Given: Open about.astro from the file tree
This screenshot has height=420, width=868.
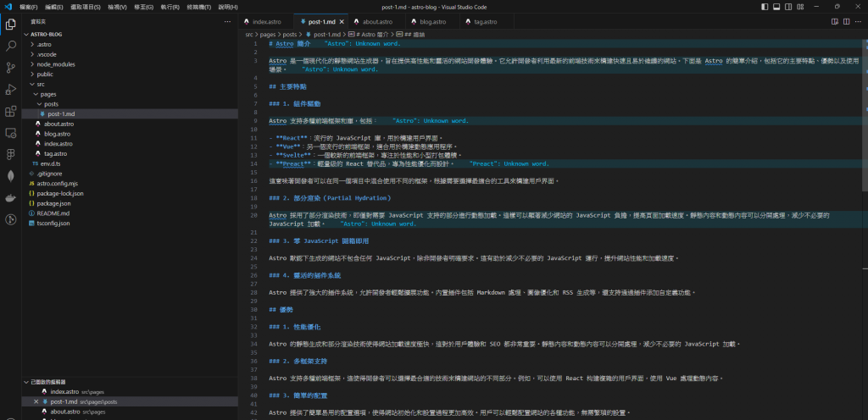Looking at the screenshot, I should point(130,124).
